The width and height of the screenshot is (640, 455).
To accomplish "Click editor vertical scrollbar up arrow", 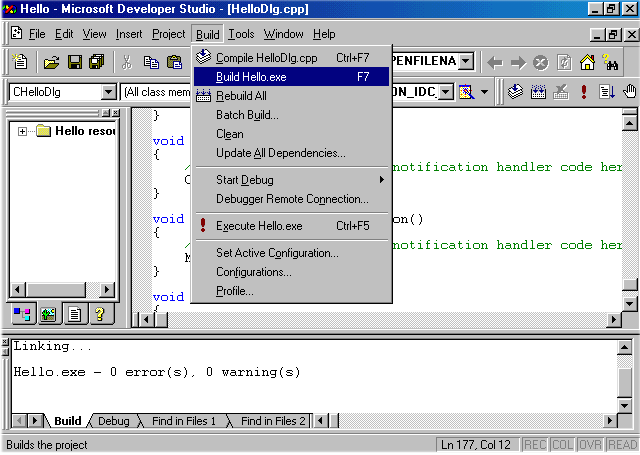I will point(629,123).
